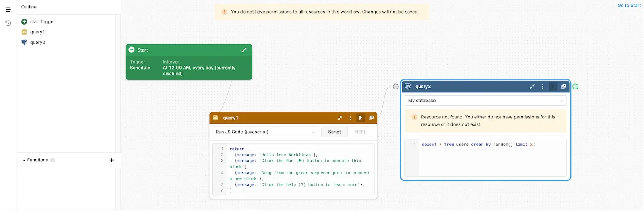Open the My database resource dropdown

coord(485,101)
